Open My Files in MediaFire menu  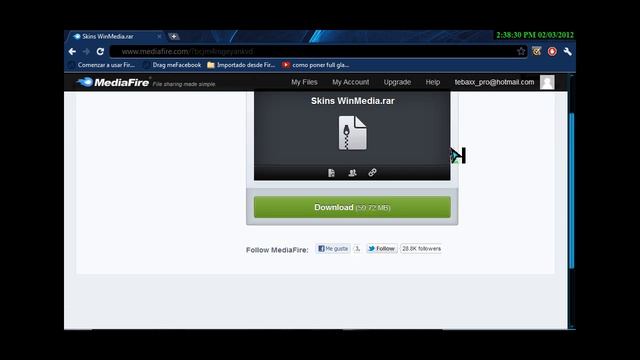pyautogui.click(x=304, y=82)
